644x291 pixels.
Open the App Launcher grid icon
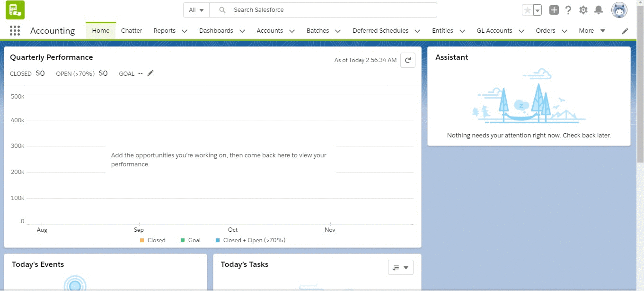[x=15, y=31]
